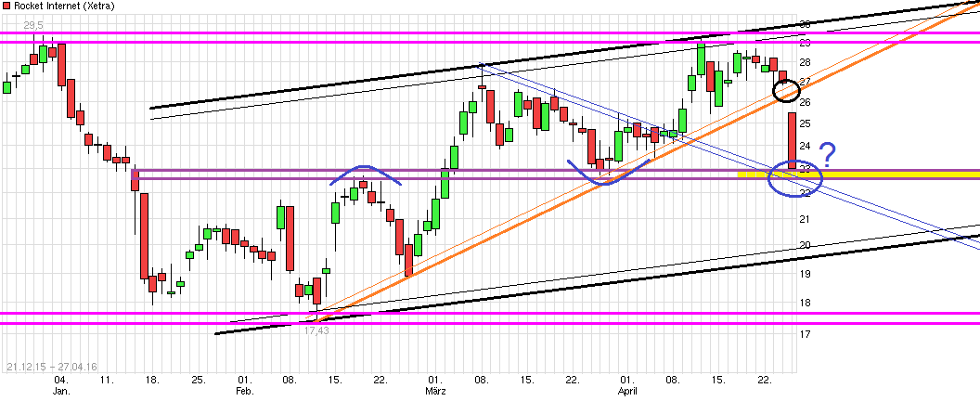Click the '29,5' high price label
This screenshot has width=980, height=401.
tap(32, 26)
